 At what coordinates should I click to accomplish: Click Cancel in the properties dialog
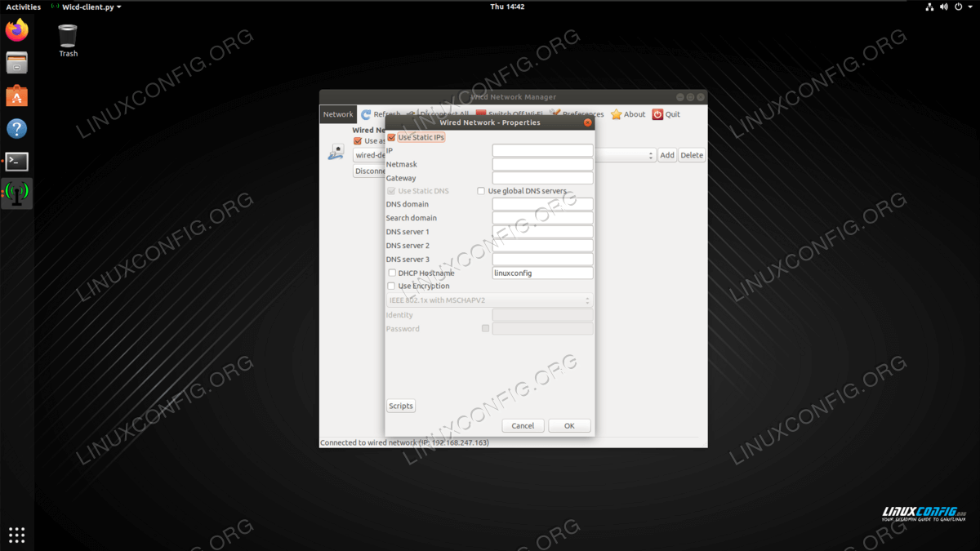pyautogui.click(x=523, y=425)
